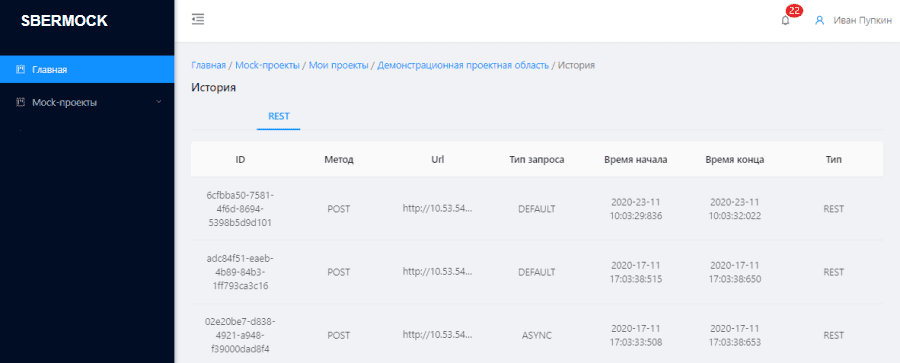Click DEFAULT in the 6cfbba50 row
Viewport: 900px width, 363px height.
tap(537, 209)
